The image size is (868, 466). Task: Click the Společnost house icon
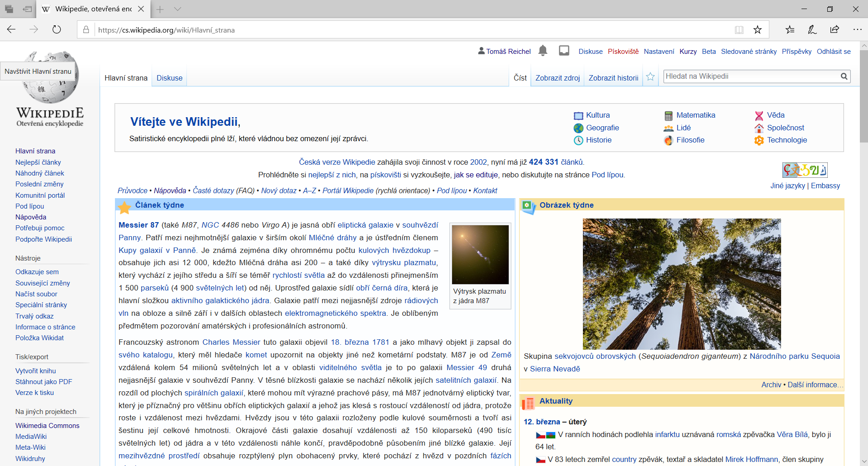[x=759, y=128]
